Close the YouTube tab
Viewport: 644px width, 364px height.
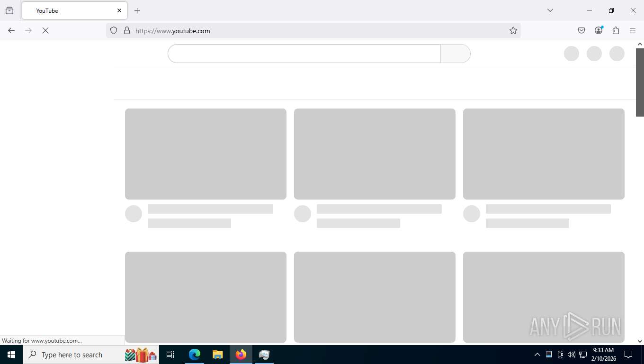pyautogui.click(x=119, y=10)
